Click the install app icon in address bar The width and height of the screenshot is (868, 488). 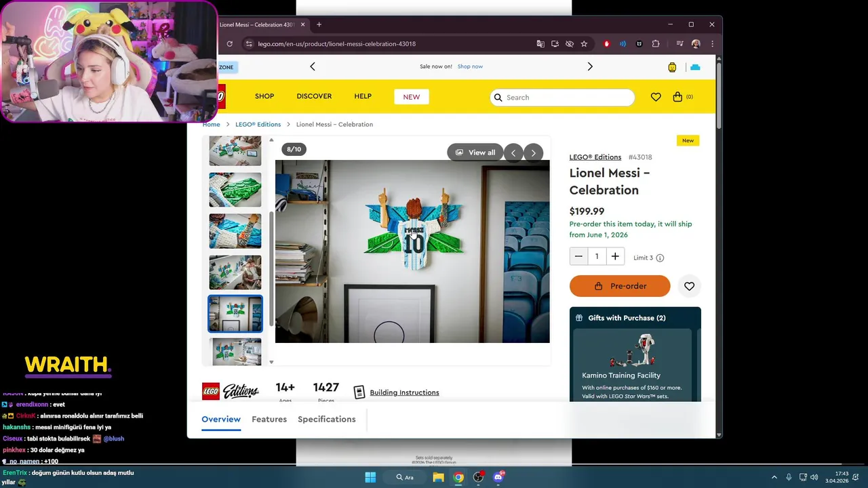555,44
